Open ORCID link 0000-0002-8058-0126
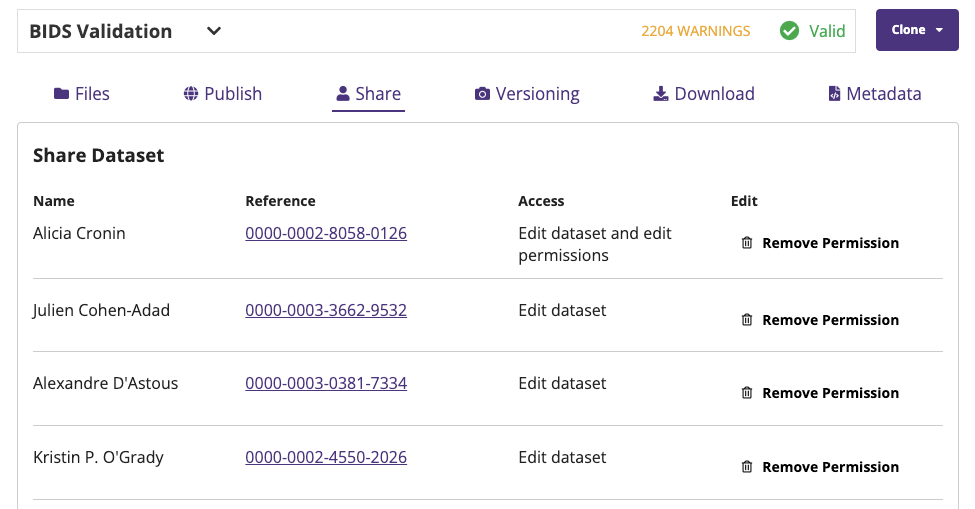The width and height of the screenshot is (975, 509). click(326, 234)
